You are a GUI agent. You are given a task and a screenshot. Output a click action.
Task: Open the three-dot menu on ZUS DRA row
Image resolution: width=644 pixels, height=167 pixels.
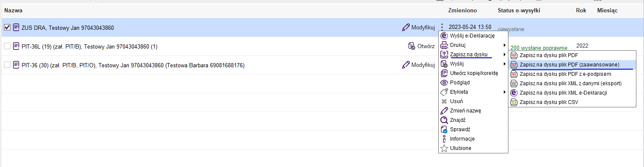pyautogui.click(x=442, y=27)
